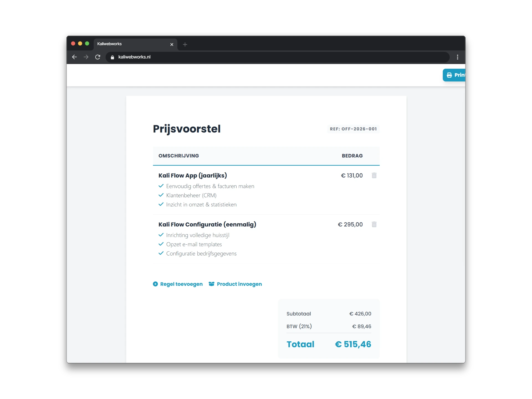The height and width of the screenshot is (399, 532).
Task: Click 'Inzicht in omzet & statistieken' line
Action: tap(201, 204)
